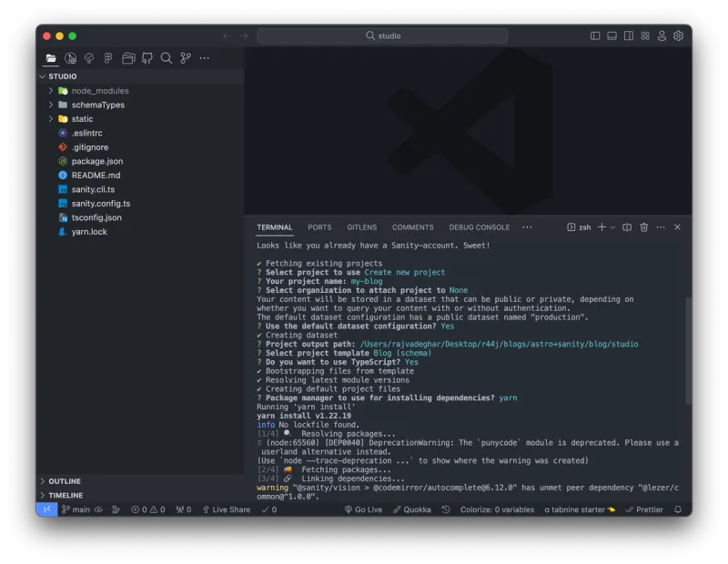Click the main branch indicator
The image size is (728, 564).
pos(76,509)
